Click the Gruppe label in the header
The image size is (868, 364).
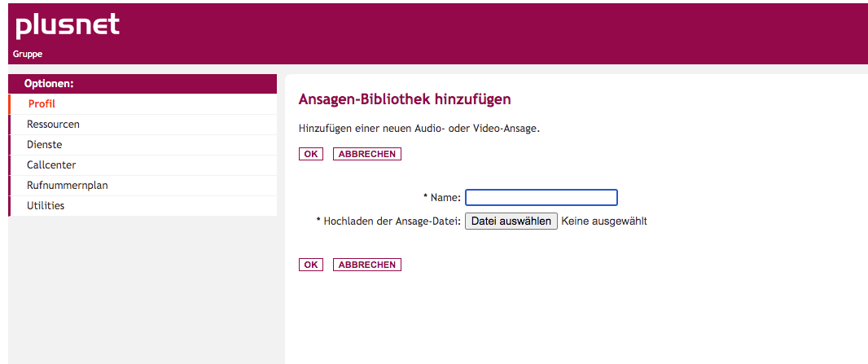click(x=28, y=55)
